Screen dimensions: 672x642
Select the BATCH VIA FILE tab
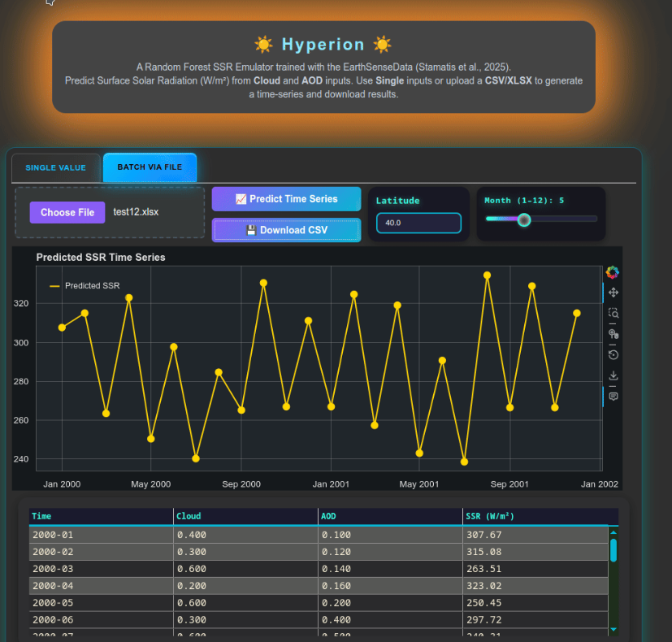click(150, 167)
